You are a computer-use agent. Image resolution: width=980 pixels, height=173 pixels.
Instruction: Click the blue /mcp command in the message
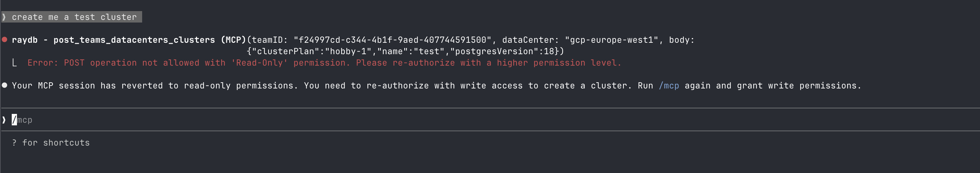pyautogui.click(x=668, y=86)
